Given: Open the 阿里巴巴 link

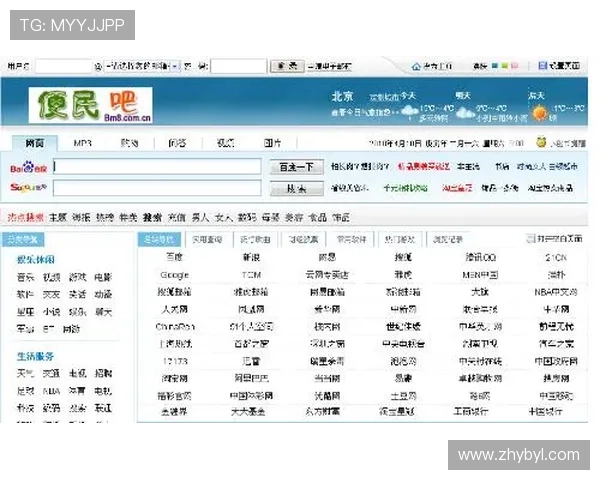Looking at the screenshot, I should (251, 378).
